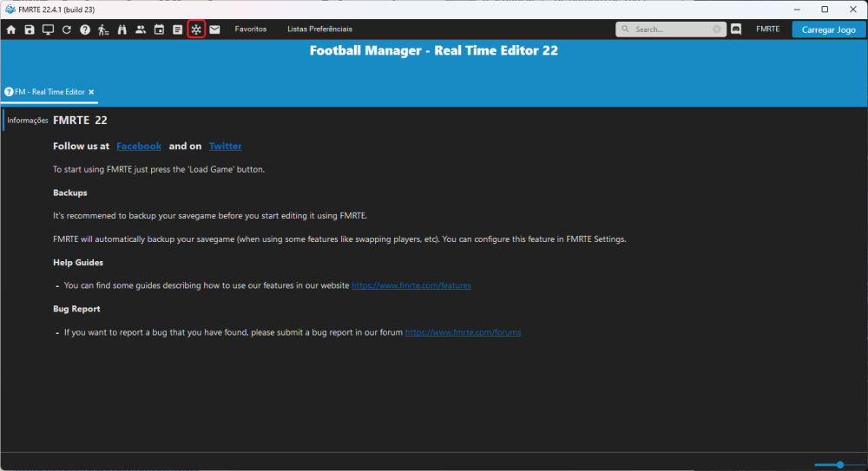Close the FM - Real Time Editor tab
868x471 pixels.
(91, 92)
